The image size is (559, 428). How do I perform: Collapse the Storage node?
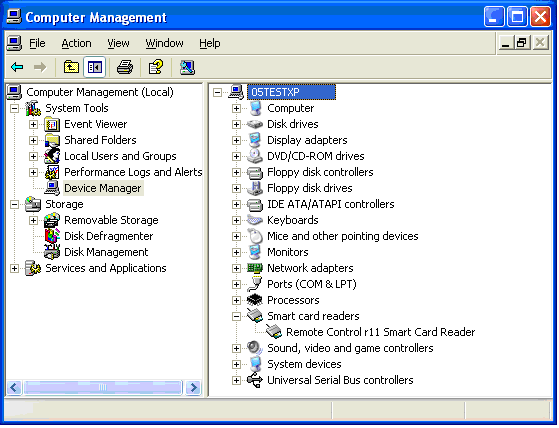coord(14,204)
